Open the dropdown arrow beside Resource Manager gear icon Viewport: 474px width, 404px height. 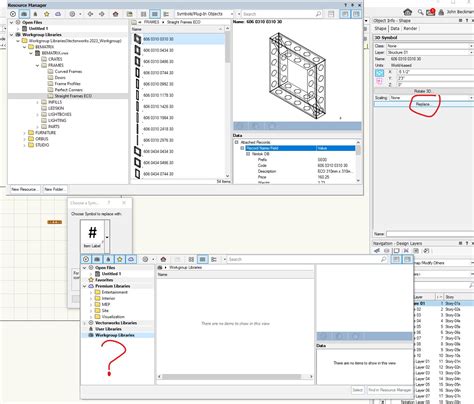80,14
